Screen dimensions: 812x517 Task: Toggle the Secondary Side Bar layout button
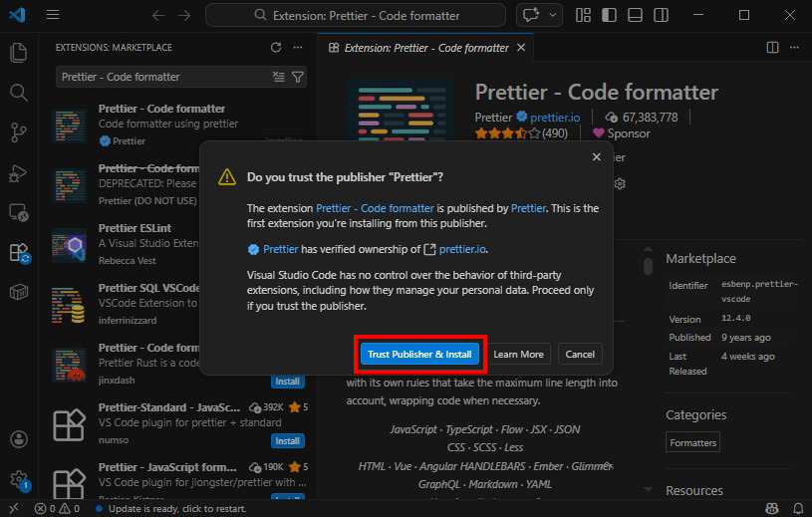point(661,15)
